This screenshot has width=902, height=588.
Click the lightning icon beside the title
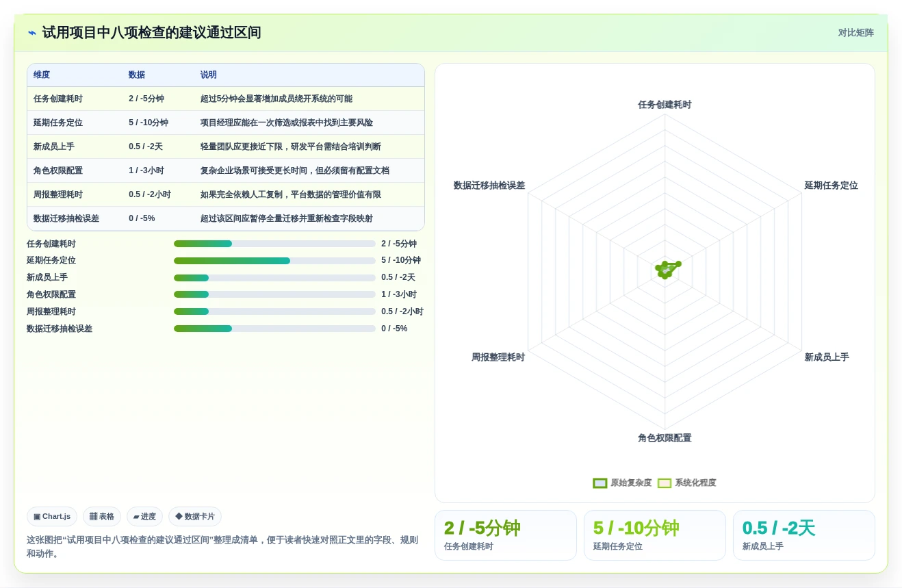point(32,33)
